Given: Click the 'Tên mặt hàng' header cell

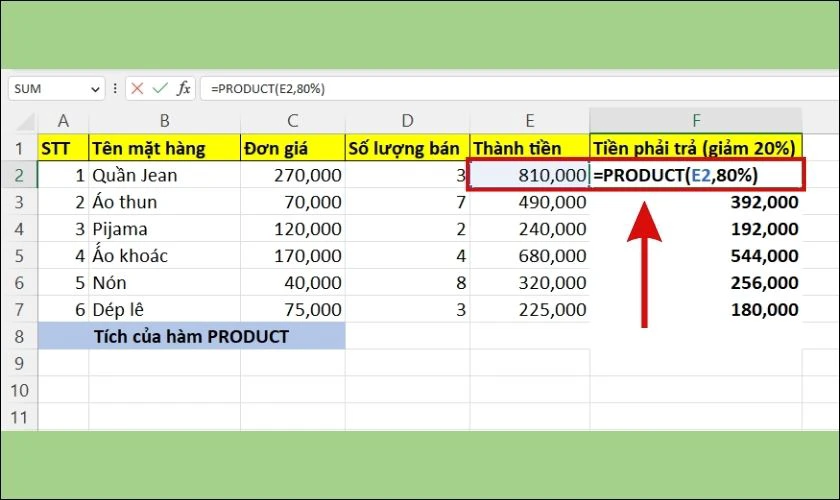Looking at the screenshot, I should (x=164, y=148).
